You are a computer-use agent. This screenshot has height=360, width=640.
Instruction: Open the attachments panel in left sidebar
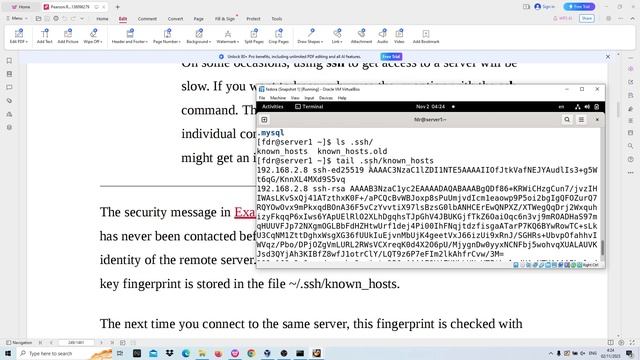click(9, 100)
